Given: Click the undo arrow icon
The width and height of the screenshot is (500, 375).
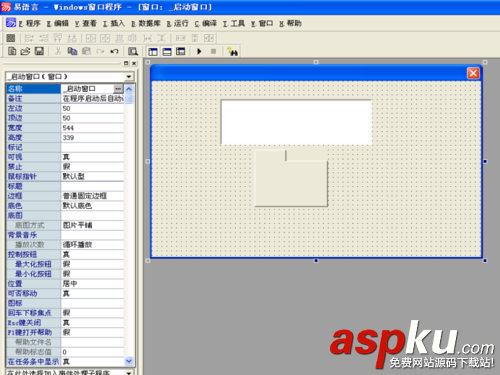Looking at the screenshot, I should (114, 51).
